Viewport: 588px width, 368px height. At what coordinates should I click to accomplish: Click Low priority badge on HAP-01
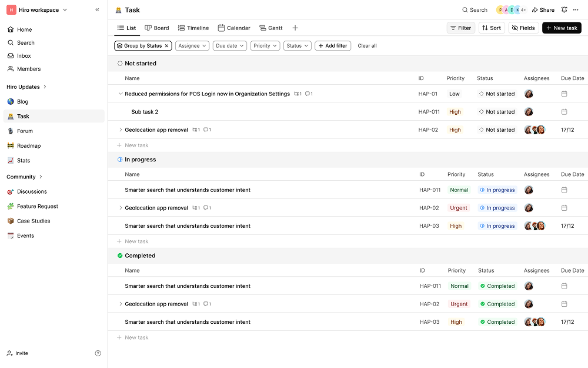click(454, 94)
